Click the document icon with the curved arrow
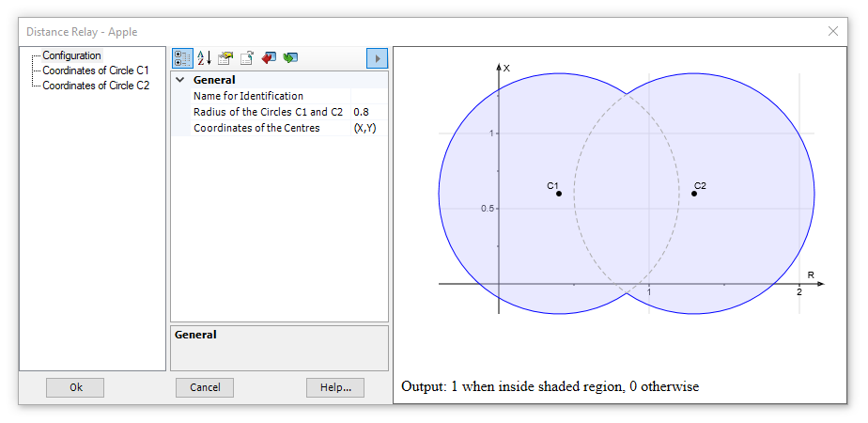The height and width of the screenshot is (423, 868). pyautogui.click(x=247, y=58)
